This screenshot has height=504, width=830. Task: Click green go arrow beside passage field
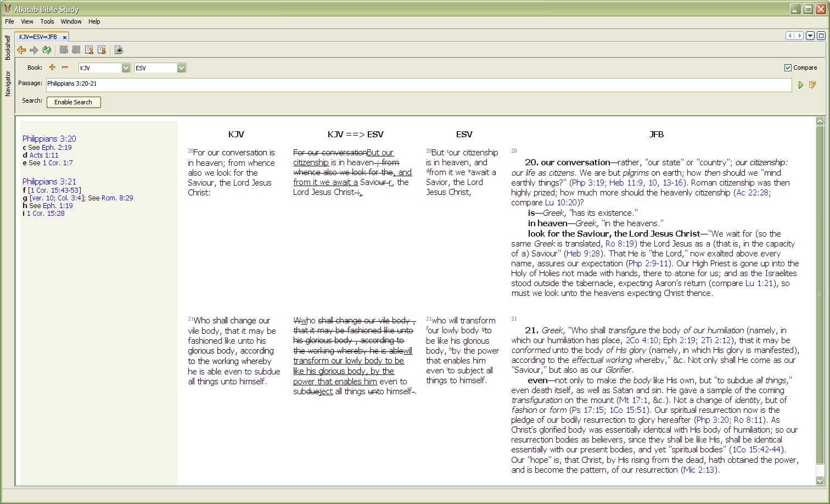click(800, 85)
